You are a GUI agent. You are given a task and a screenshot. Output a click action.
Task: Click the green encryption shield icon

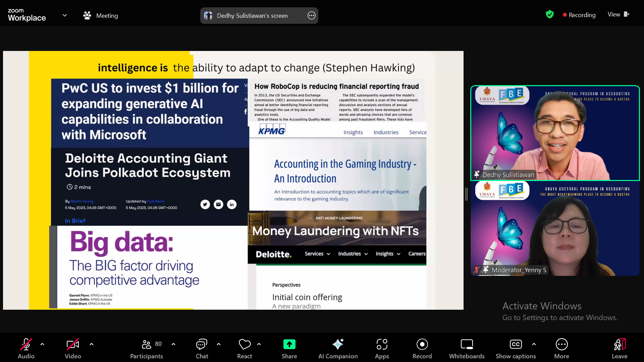click(549, 14)
